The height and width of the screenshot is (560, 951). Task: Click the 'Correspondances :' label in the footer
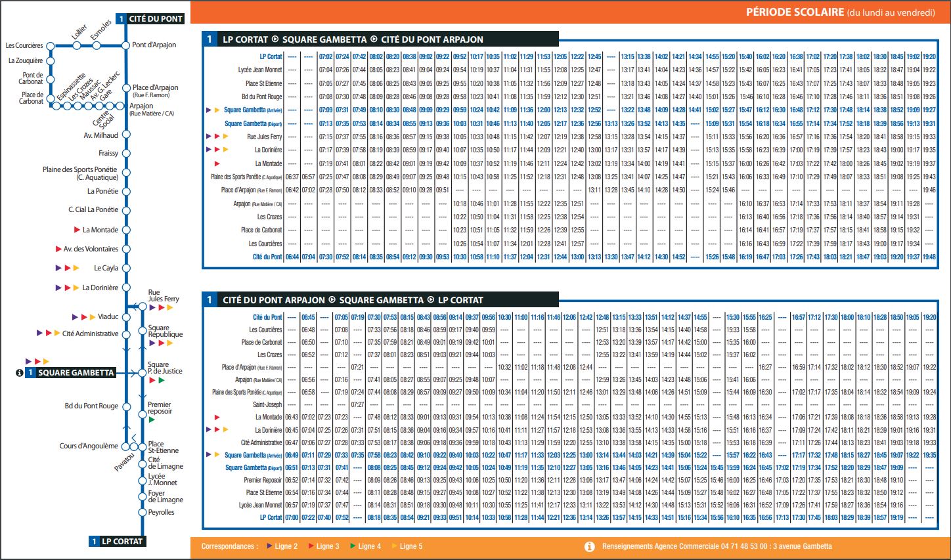230,546
